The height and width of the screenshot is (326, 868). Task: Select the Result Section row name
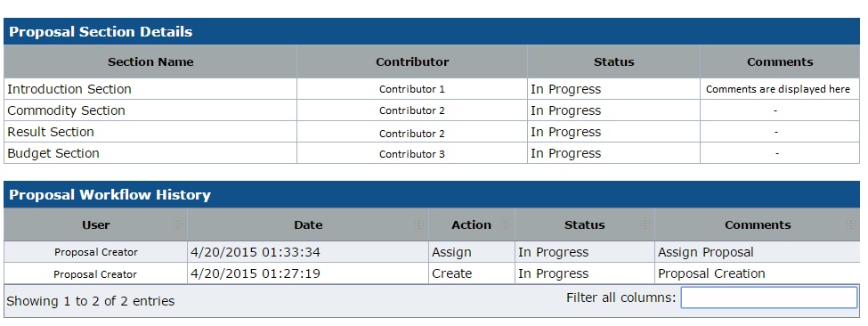pyautogui.click(x=51, y=132)
